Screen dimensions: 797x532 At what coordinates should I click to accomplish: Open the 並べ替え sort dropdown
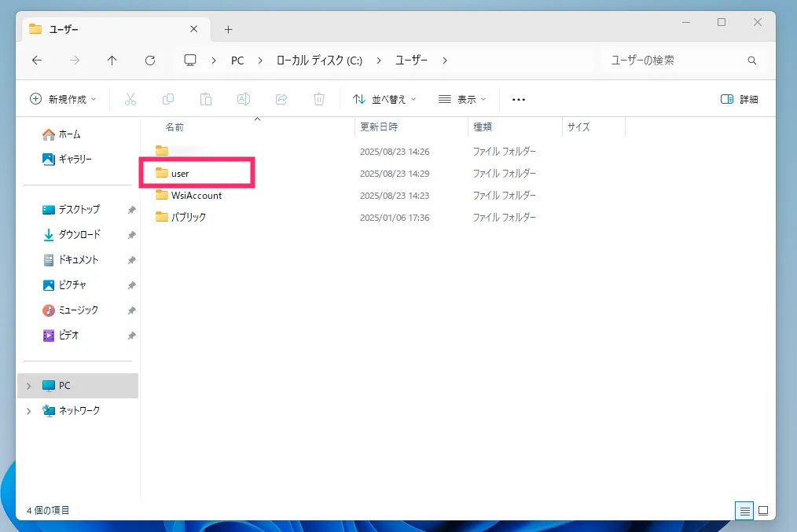click(x=384, y=99)
